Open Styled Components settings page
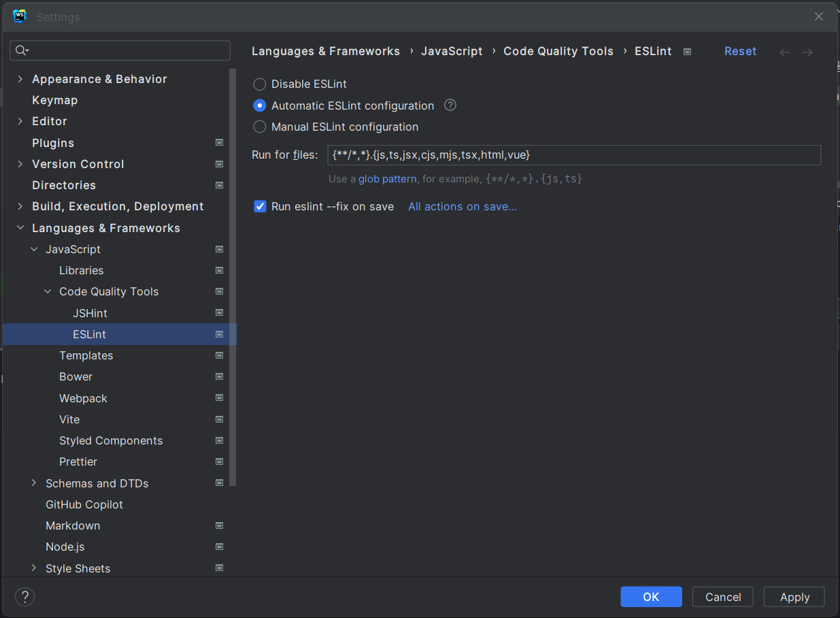The image size is (840, 618). 111,440
